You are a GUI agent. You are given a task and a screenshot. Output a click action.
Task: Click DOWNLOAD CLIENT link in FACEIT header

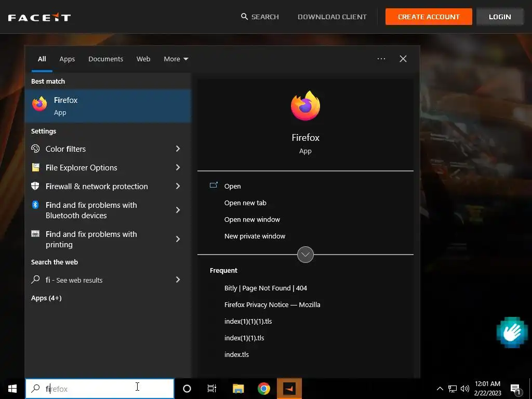pyautogui.click(x=332, y=17)
